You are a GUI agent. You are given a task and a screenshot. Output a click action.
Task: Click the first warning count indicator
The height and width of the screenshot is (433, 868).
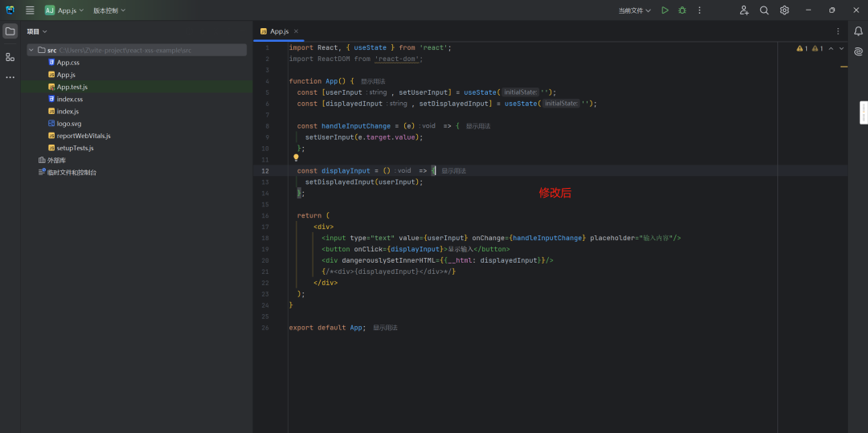coord(802,49)
